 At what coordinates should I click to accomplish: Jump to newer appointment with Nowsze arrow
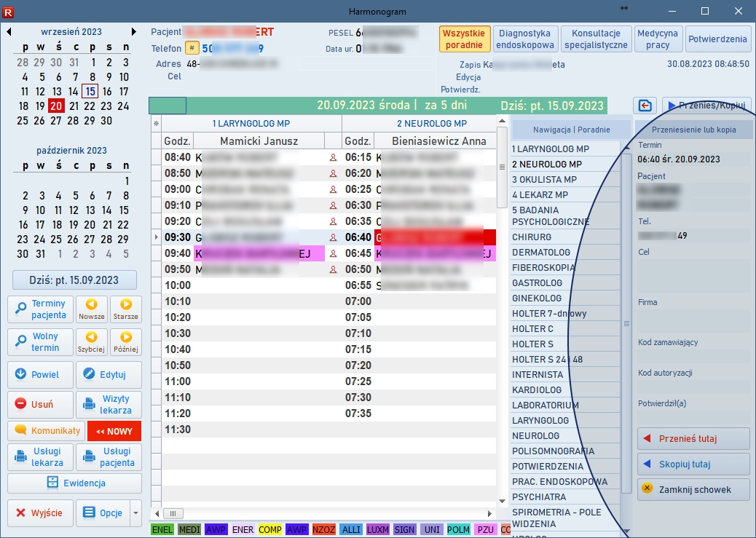[92, 309]
